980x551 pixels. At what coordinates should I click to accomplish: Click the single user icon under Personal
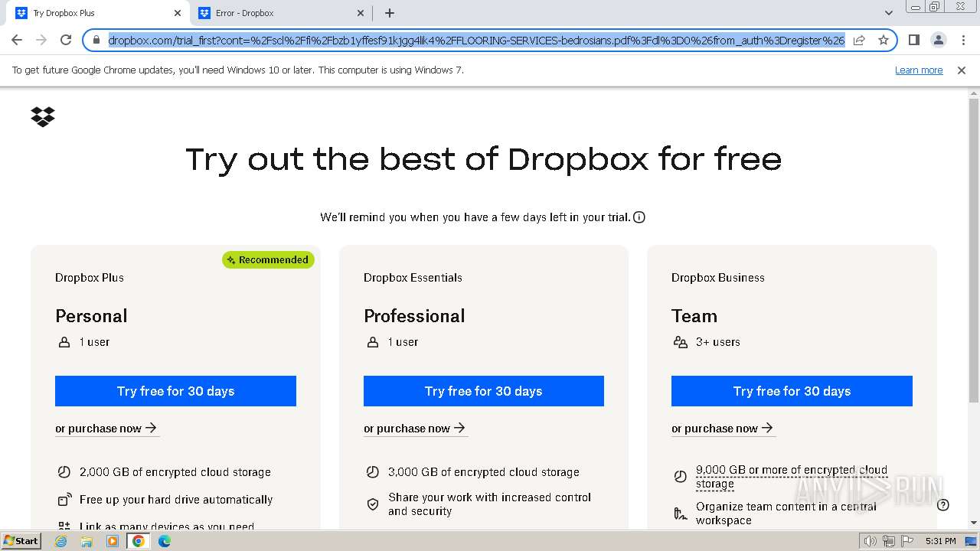[64, 342]
